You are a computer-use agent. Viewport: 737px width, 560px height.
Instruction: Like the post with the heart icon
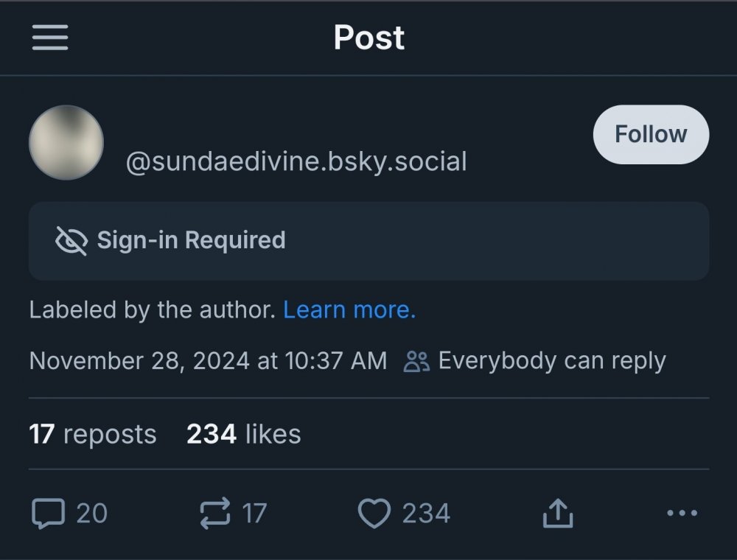[x=375, y=513]
